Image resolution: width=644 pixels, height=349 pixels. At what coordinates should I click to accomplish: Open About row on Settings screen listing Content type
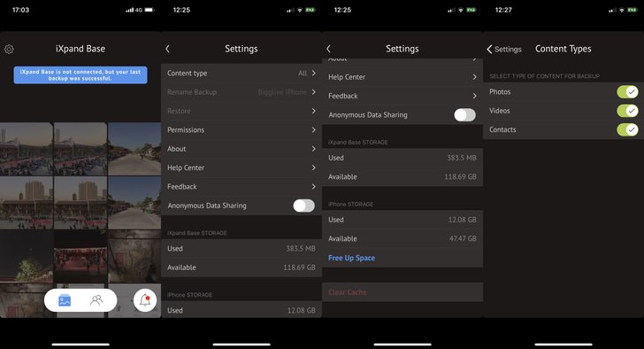coord(241,149)
